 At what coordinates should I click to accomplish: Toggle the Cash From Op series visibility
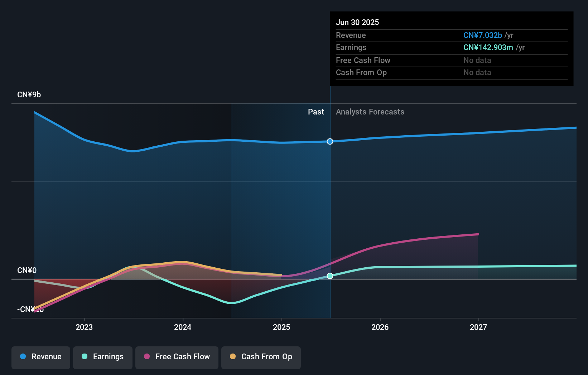[261, 357]
